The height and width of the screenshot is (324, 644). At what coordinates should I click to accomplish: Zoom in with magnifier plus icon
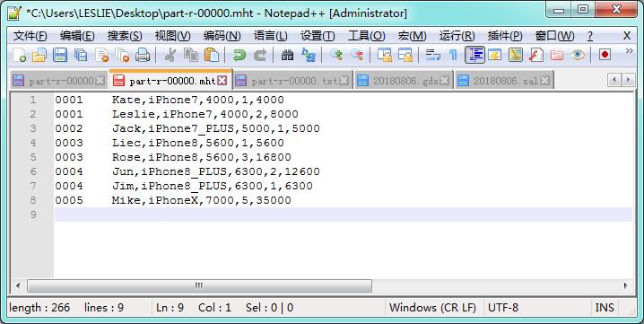[336, 55]
